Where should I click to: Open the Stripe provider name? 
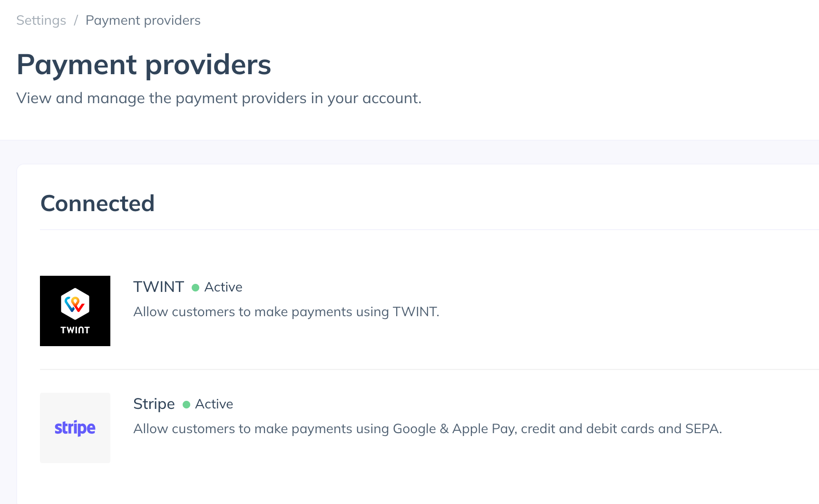(x=154, y=404)
